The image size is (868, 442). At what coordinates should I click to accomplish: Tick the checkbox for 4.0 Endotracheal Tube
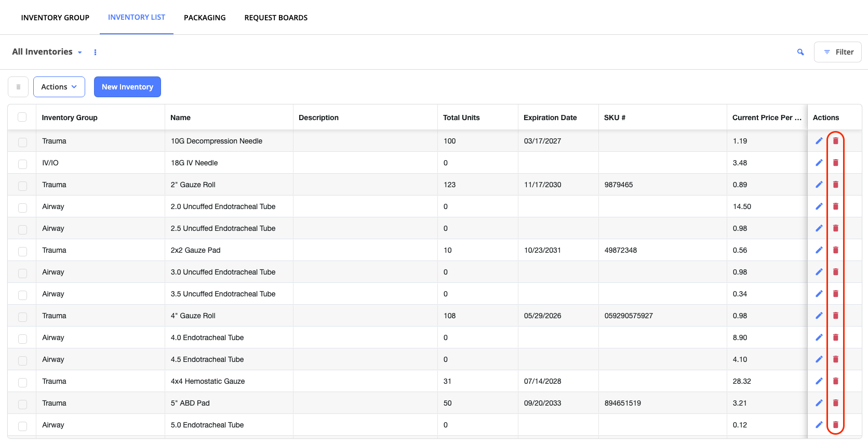(22, 339)
